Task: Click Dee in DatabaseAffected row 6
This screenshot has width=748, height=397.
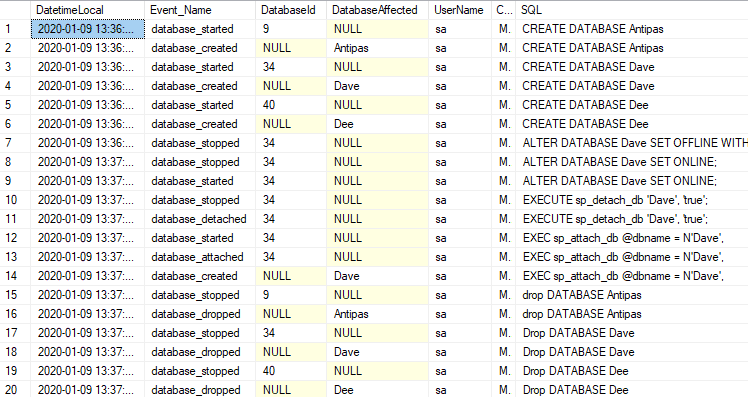Action: pos(377,124)
